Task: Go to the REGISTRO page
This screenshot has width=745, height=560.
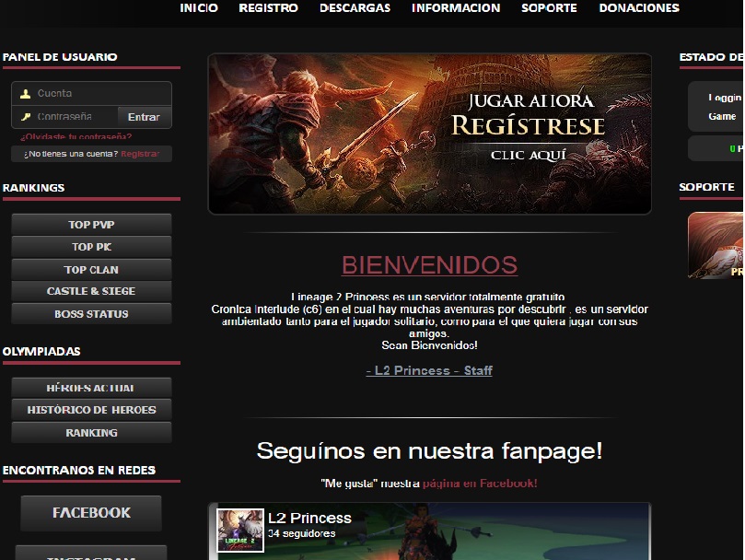Action: [269, 8]
